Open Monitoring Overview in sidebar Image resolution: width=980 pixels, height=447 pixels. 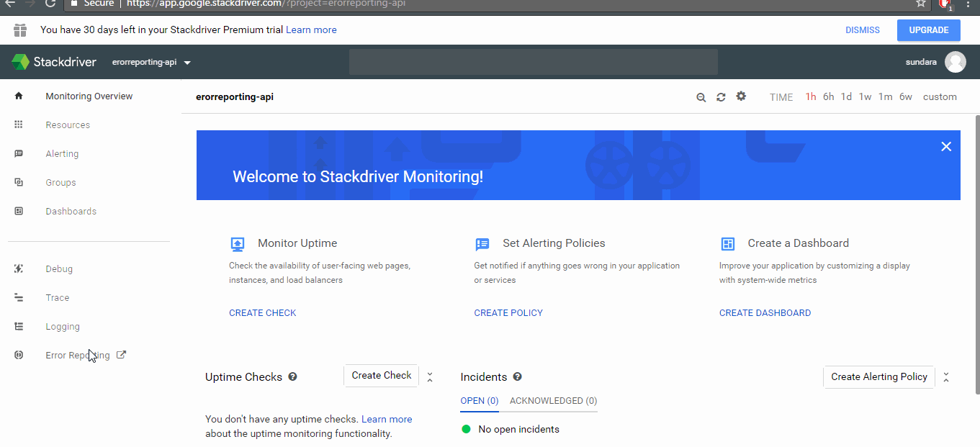click(x=89, y=96)
